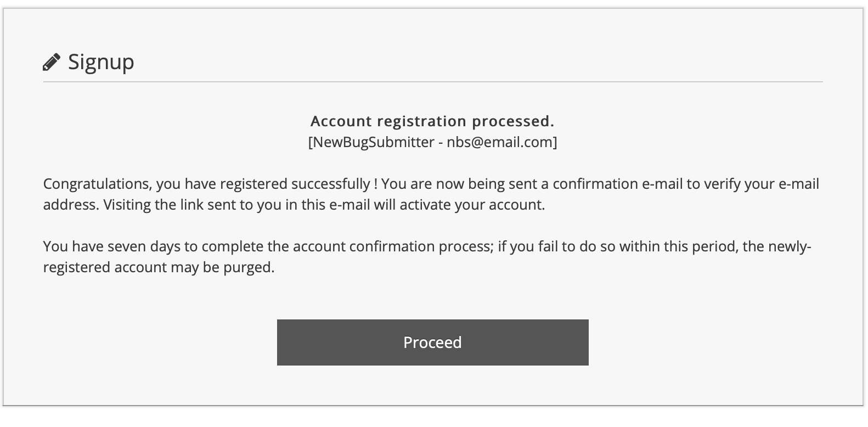868x427 pixels.
Task: Click 'account confirmation process' in second paragraph
Action: (392, 246)
